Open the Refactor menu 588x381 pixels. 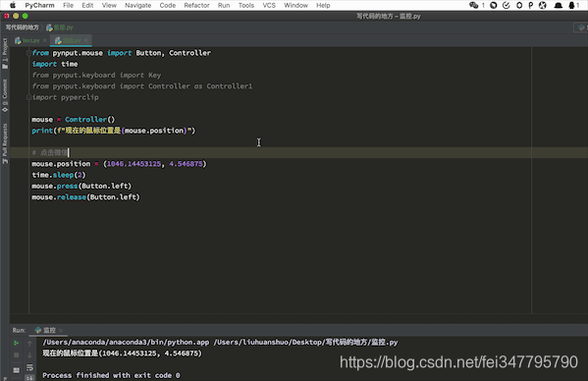pos(197,5)
